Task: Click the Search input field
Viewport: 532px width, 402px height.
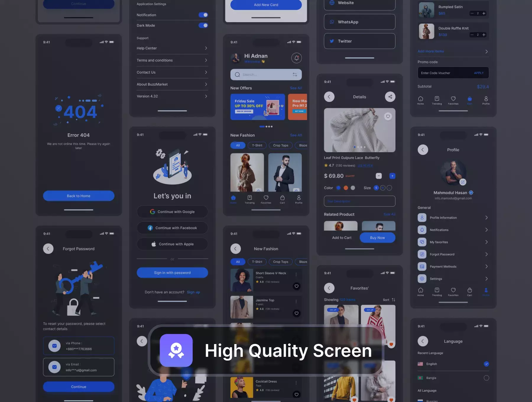Action: pos(266,74)
